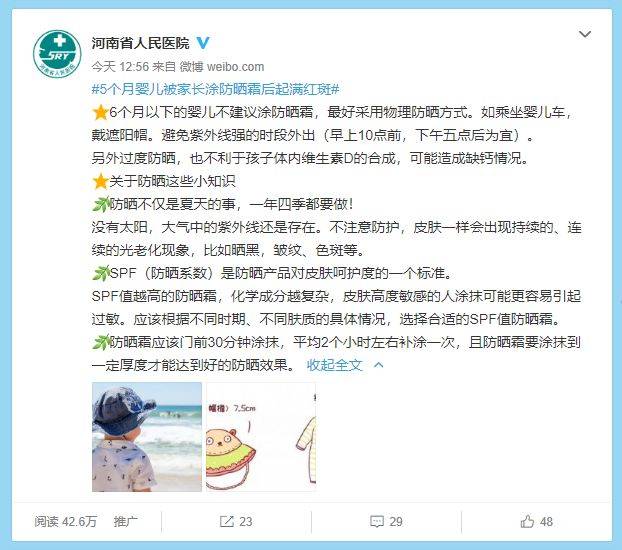The height and width of the screenshot is (550, 622).
Task: Like the post via thumbs-up icon
Action: (527, 521)
